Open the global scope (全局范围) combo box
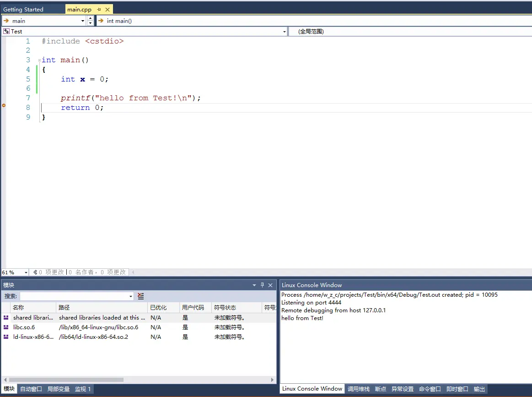The height and width of the screenshot is (397, 532). point(410,32)
